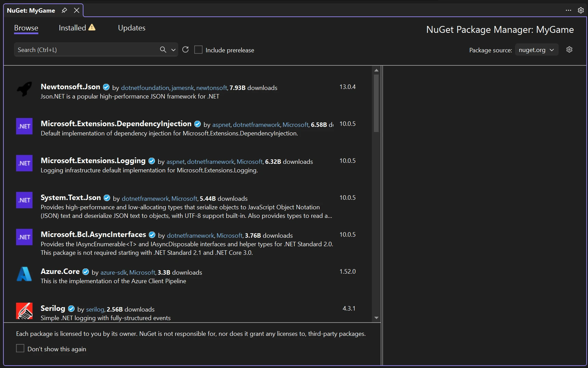Viewport: 588px width, 368px height.
Task: Click the Serilog package icon
Action: click(x=24, y=311)
